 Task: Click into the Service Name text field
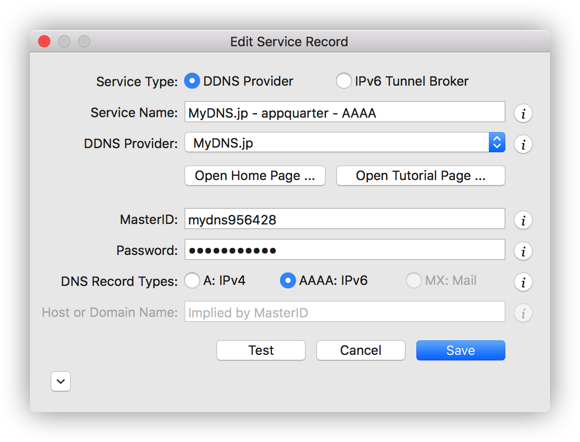345,112
